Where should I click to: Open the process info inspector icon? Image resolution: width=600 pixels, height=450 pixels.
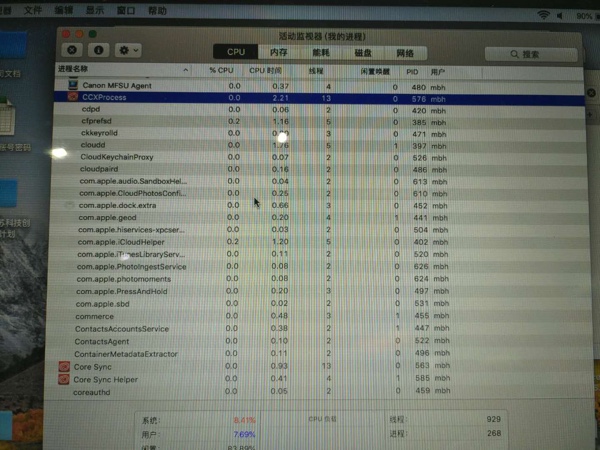point(98,50)
